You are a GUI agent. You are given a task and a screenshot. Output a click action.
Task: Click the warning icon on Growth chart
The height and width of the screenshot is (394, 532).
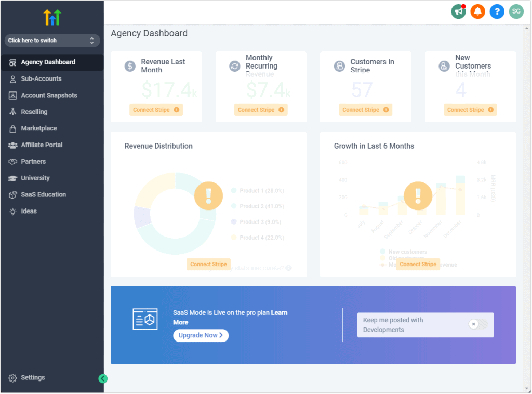(418, 196)
